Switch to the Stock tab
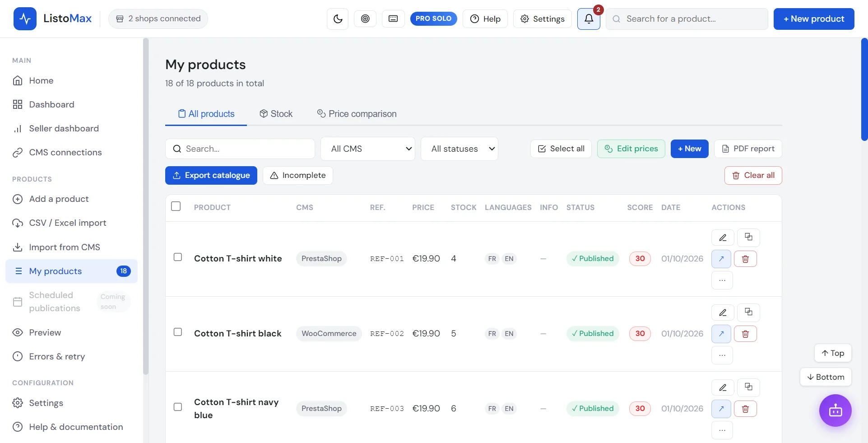This screenshot has height=443, width=868. click(276, 114)
